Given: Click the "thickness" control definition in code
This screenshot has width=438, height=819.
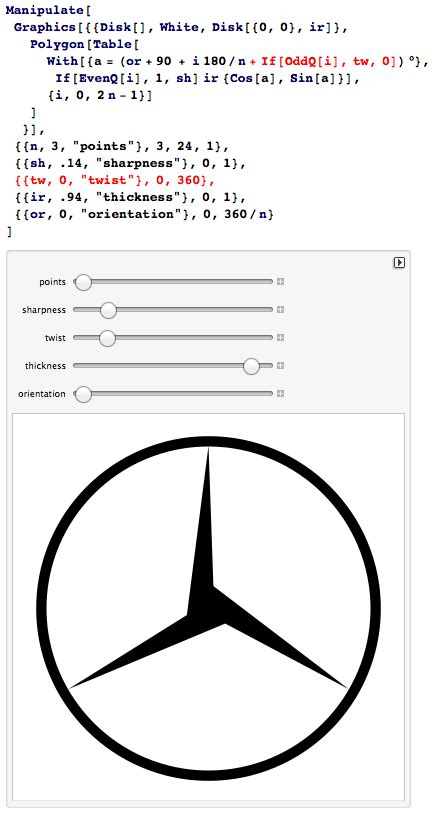Looking at the screenshot, I should (x=129, y=197).
